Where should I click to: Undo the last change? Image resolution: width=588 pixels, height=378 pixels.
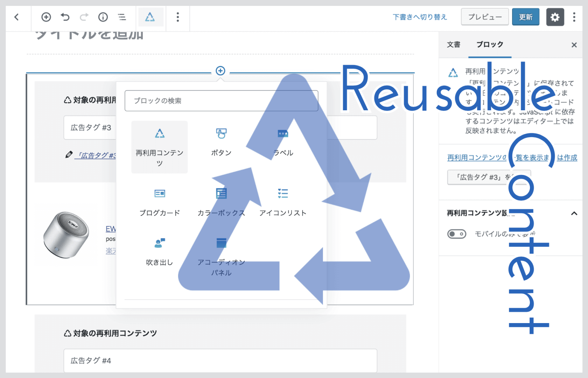65,17
